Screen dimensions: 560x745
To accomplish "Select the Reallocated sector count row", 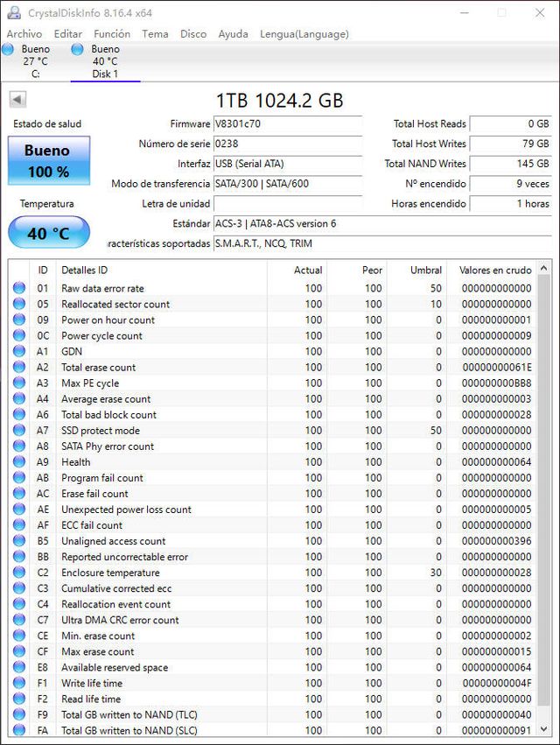I will tap(262, 304).
